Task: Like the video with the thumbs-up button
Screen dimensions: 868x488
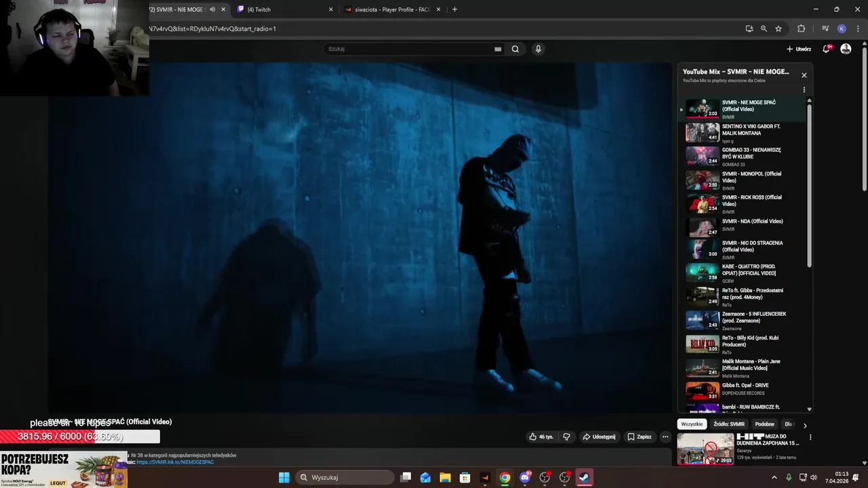Action: click(x=542, y=436)
